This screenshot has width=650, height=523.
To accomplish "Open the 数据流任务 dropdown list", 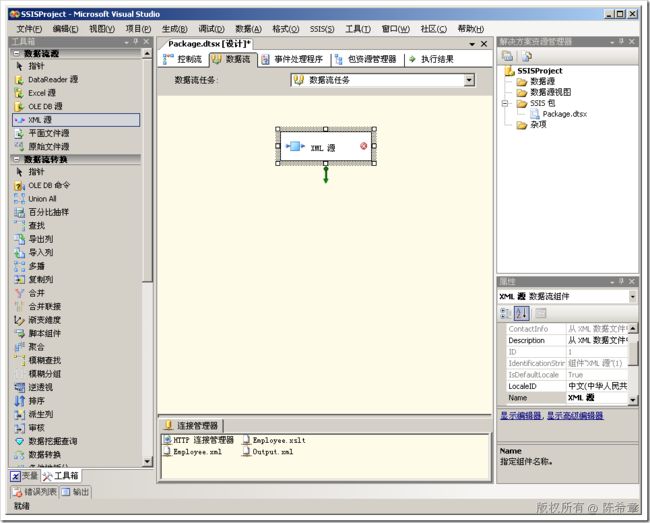I will [x=469, y=80].
